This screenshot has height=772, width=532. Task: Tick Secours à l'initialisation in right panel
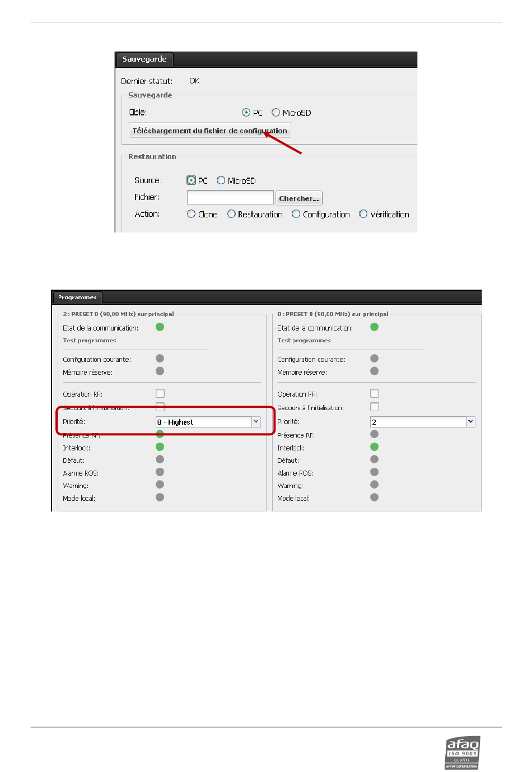click(x=375, y=407)
